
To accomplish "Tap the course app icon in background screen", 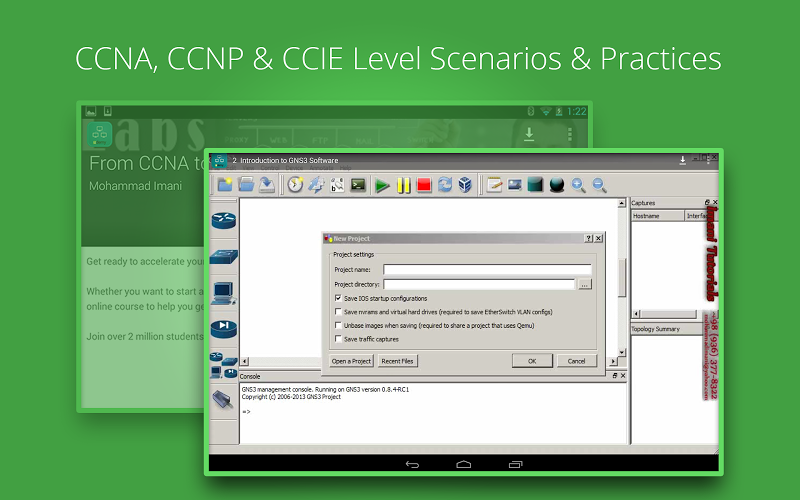I will click(99, 135).
